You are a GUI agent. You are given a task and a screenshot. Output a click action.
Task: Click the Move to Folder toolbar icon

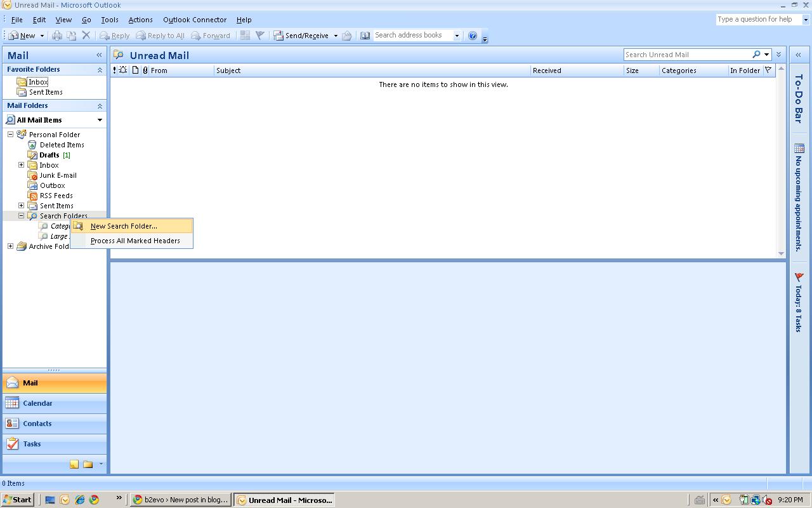[72, 36]
